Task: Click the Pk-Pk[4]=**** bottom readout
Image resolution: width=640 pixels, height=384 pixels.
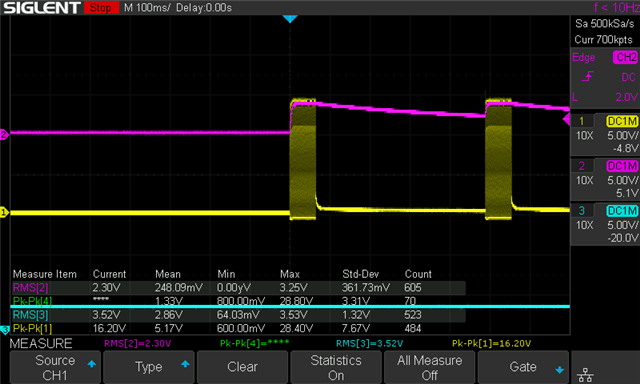Action: 255,344
